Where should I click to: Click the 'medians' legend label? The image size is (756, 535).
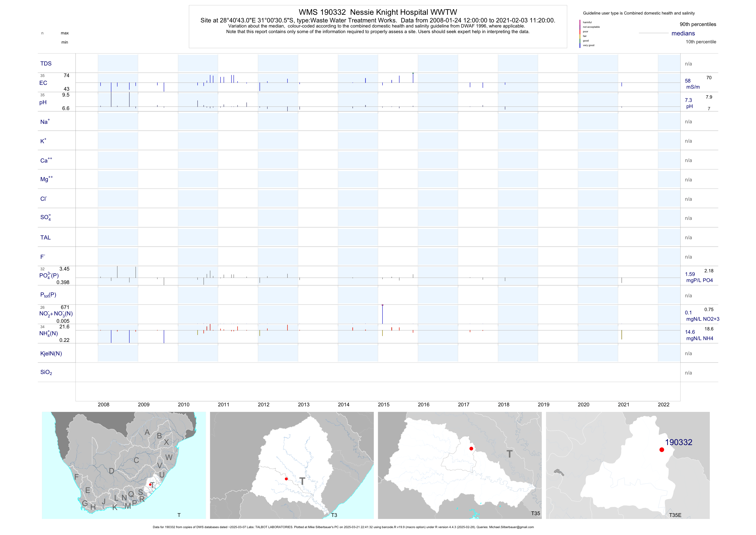[x=683, y=33]
